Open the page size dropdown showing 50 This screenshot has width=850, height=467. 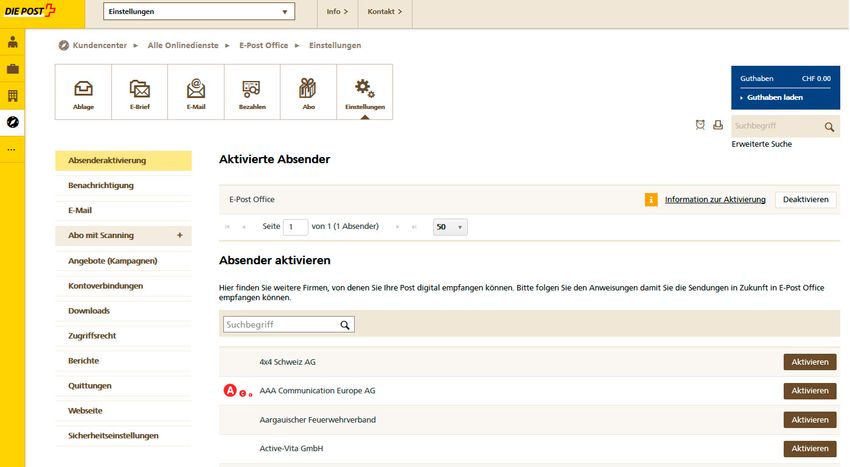tap(450, 227)
